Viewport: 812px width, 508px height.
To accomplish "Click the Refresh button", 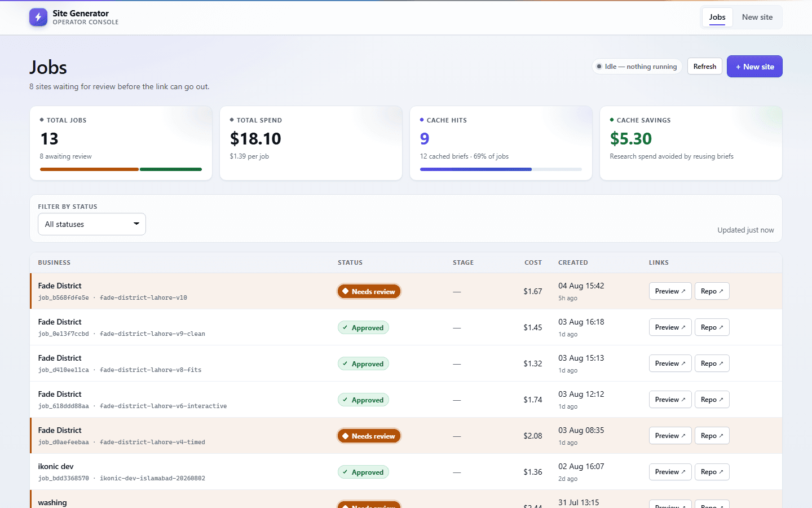I will (x=705, y=67).
